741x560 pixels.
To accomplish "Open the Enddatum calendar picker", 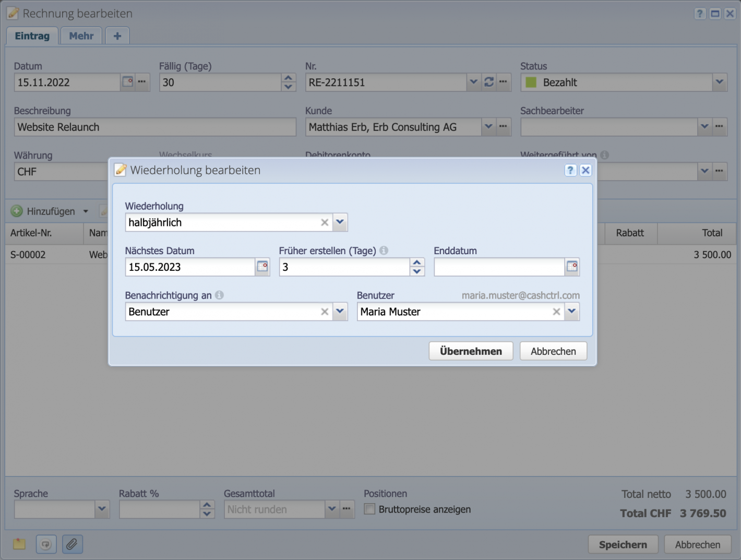I will coord(572,267).
